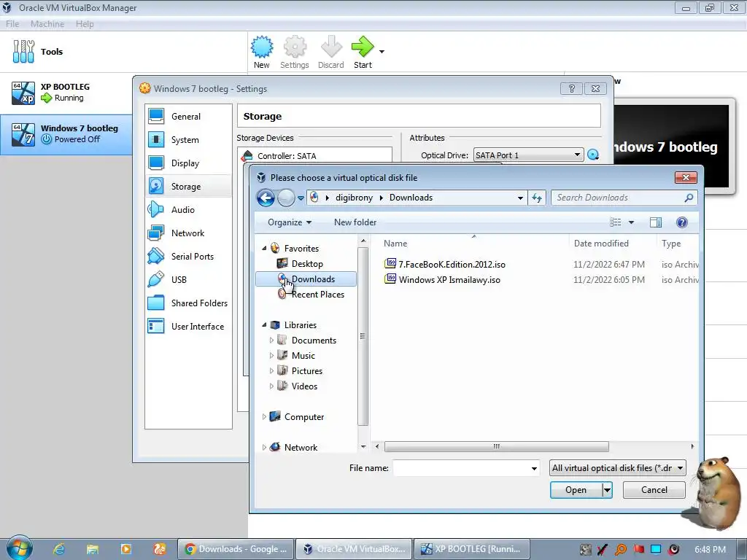Select Windows XP Ismailawy.iso file
The image size is (747, 560).
click(443, 279)
